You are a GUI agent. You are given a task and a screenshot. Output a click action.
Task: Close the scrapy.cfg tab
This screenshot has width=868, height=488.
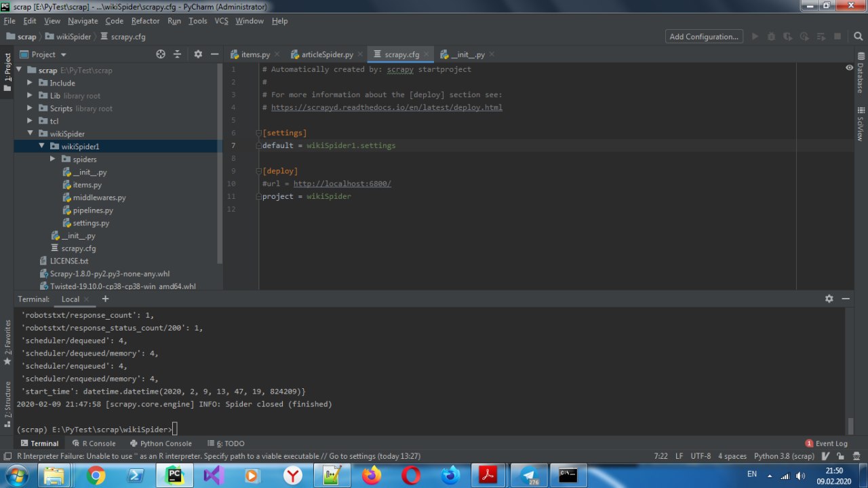tap(427, 54)
